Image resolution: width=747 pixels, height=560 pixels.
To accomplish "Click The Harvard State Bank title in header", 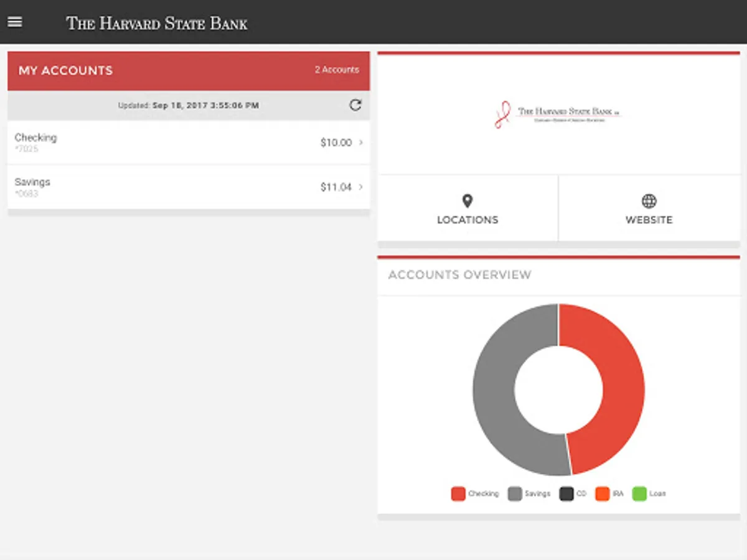I will coord(157,24).
